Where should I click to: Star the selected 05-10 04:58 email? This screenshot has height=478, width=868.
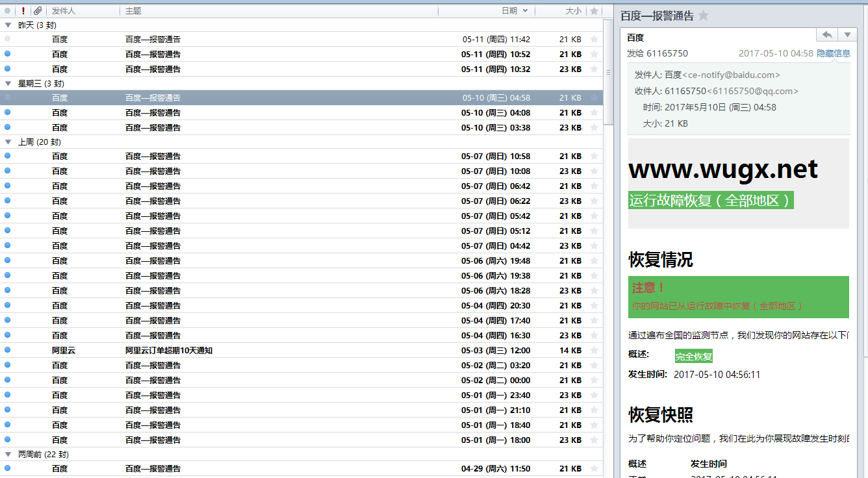594,97
